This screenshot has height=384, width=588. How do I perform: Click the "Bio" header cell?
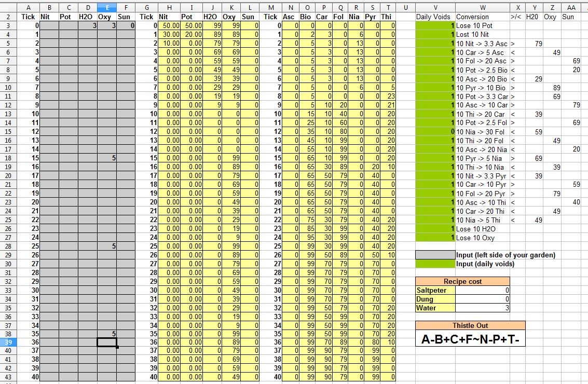306,17
